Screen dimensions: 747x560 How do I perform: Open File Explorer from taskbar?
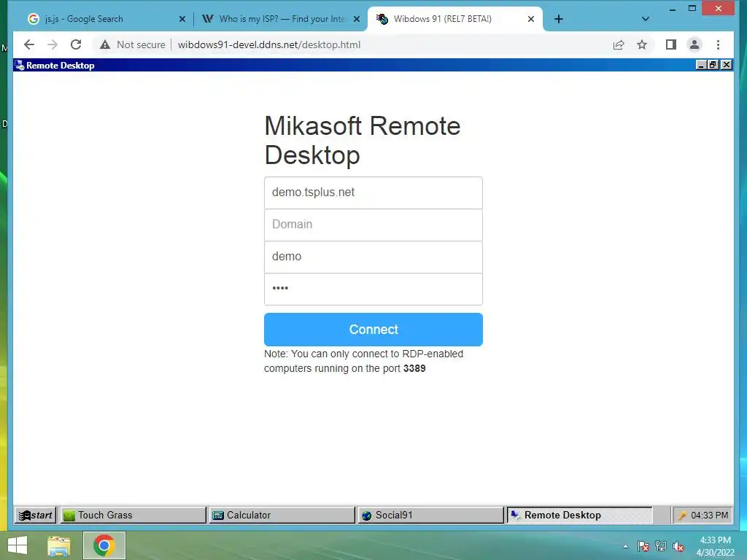point(58,545)
